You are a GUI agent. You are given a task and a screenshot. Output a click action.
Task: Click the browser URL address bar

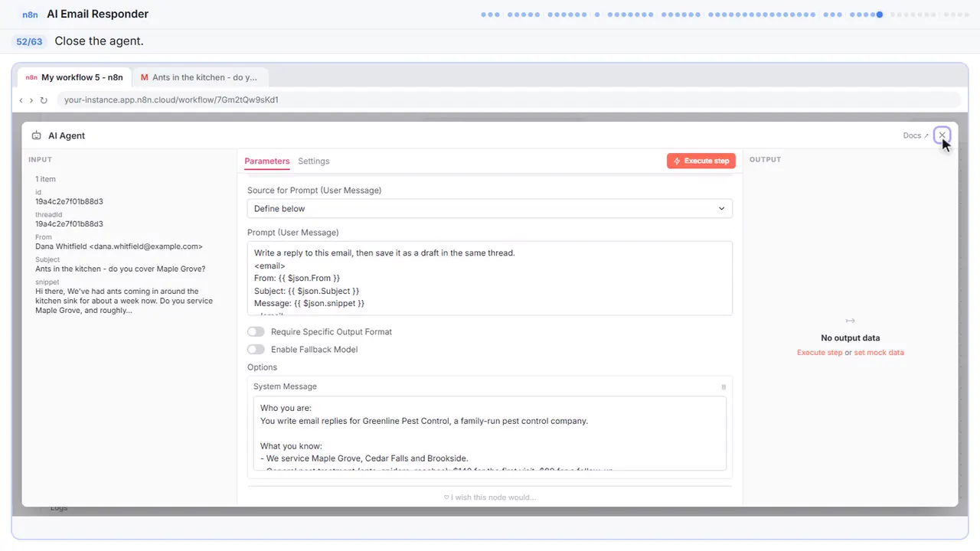[508, 100]
